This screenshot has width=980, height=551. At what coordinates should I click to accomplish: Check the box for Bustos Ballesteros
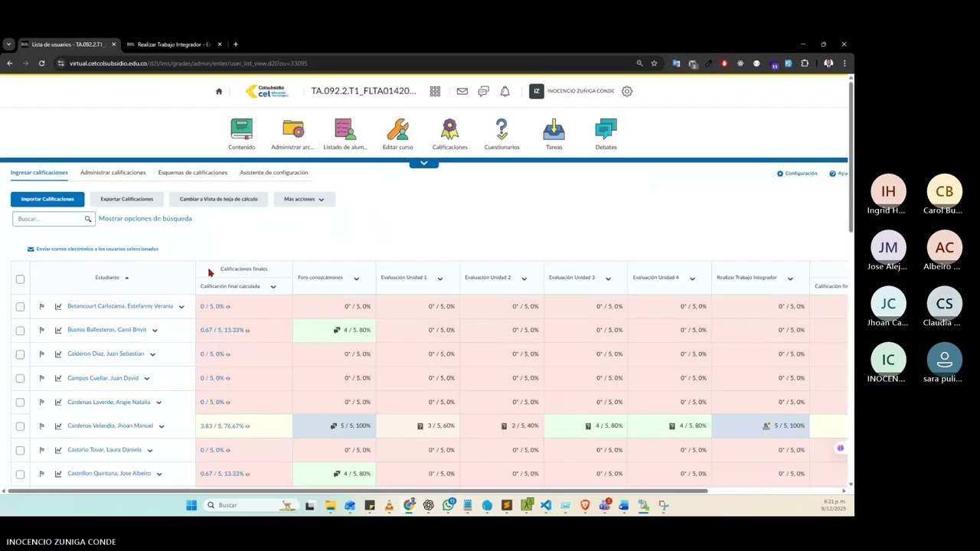click(20, 330)
